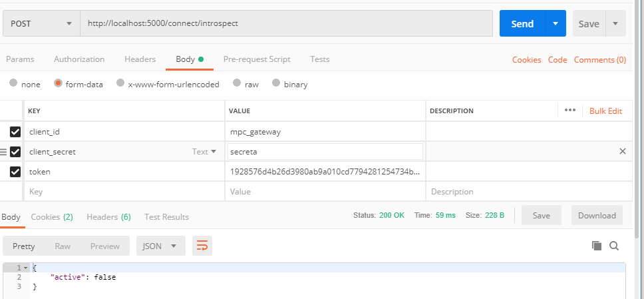Viewport: 644px width, 299px height.
Task: Change client_secret type via Text dropdown
Action: (204, 152)
